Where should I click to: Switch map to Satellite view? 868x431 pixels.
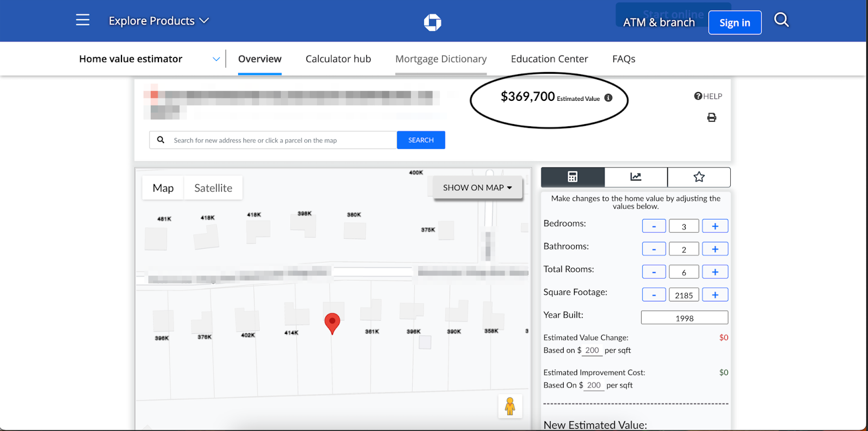[213, 188]
